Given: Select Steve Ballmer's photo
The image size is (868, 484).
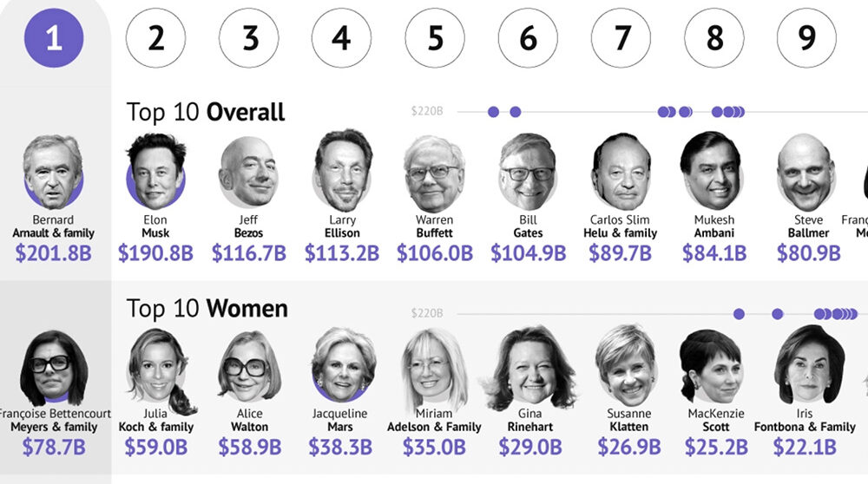Looking at the screenshot, I should (x=806, y=172).
